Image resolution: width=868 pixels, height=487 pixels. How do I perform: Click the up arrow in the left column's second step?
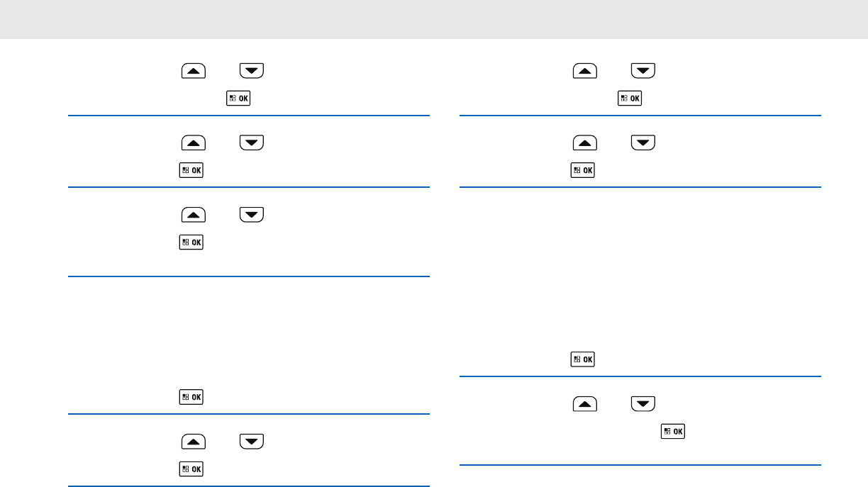coord(194,142)
